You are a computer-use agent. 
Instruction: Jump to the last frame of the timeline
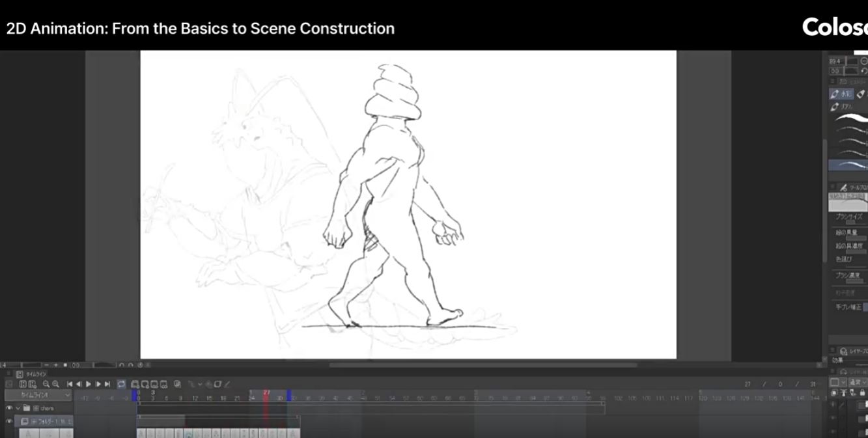coord(107,385)
